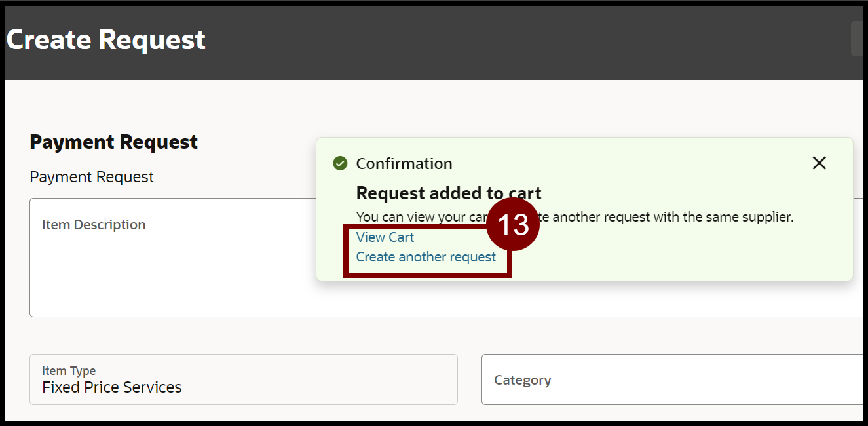The height and width of the screenshot is (426, 868).
Task: Click the Item Description label
Action: click(x=94, y=225)
